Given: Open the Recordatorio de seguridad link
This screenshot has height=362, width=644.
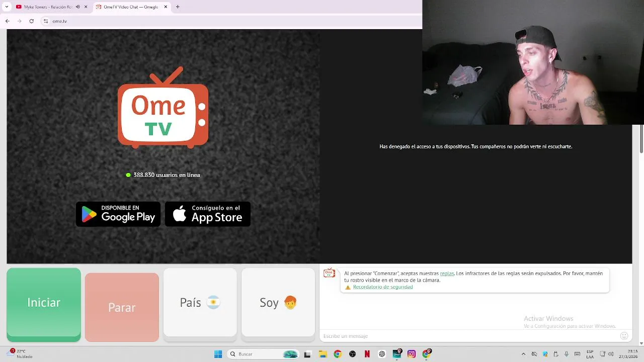Looking at the screenshot, I should (x=383, y=287).
